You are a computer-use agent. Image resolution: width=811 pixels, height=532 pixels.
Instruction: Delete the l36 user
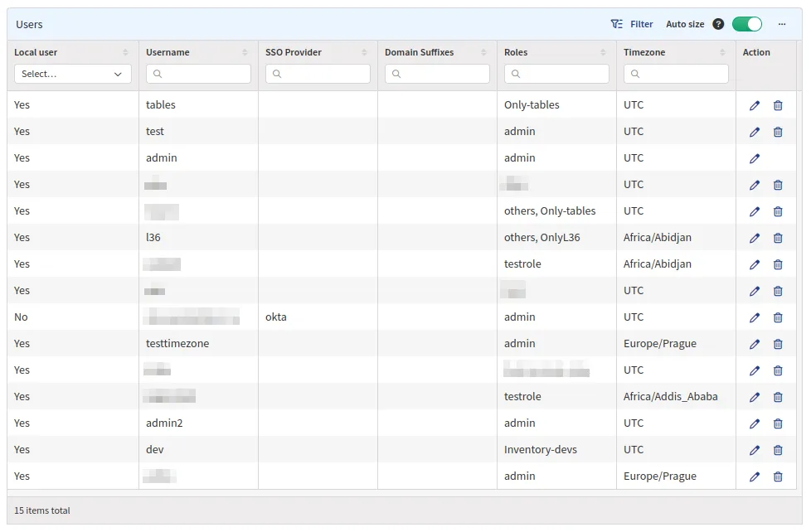point(778,238)
